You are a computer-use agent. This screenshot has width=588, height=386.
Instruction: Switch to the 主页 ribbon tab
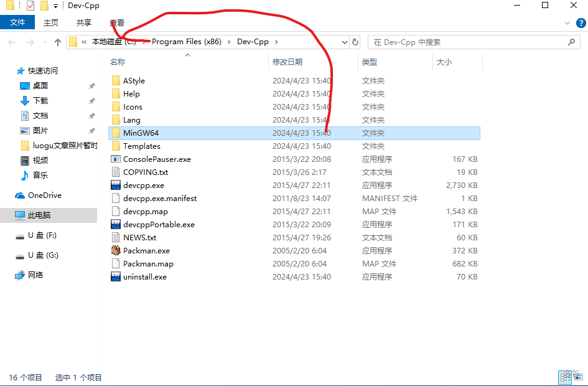(51, 22)
